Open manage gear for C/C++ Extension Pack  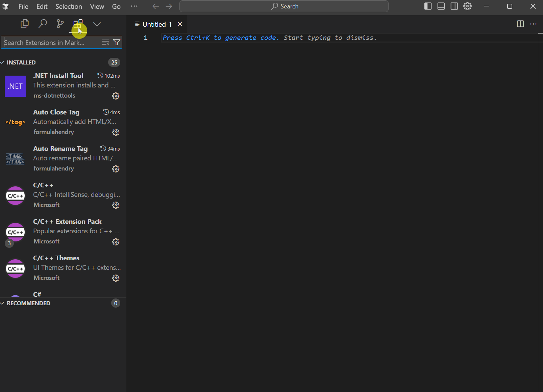pos(116,242)
